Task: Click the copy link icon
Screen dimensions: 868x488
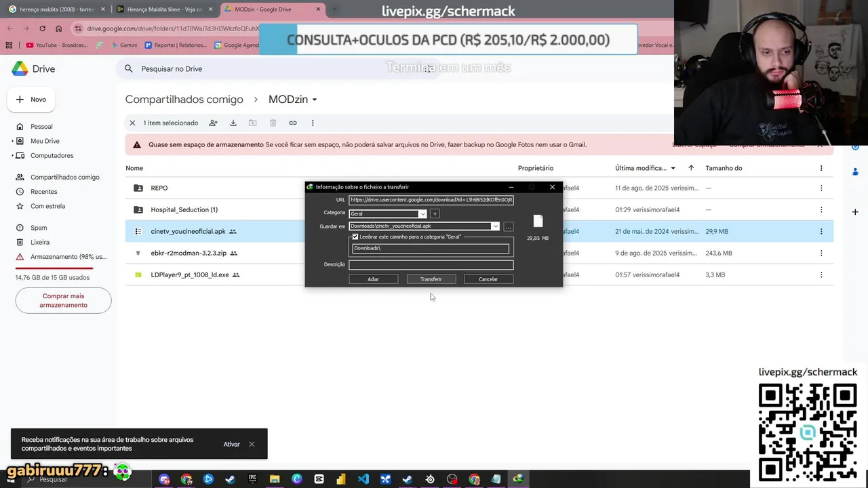Action: pos(293,123)
